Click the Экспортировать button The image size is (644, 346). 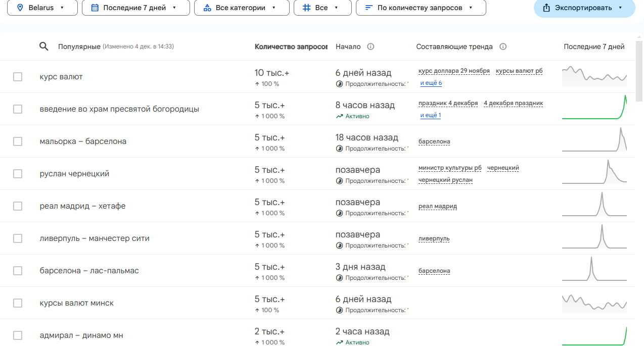[x=584, y=8]
